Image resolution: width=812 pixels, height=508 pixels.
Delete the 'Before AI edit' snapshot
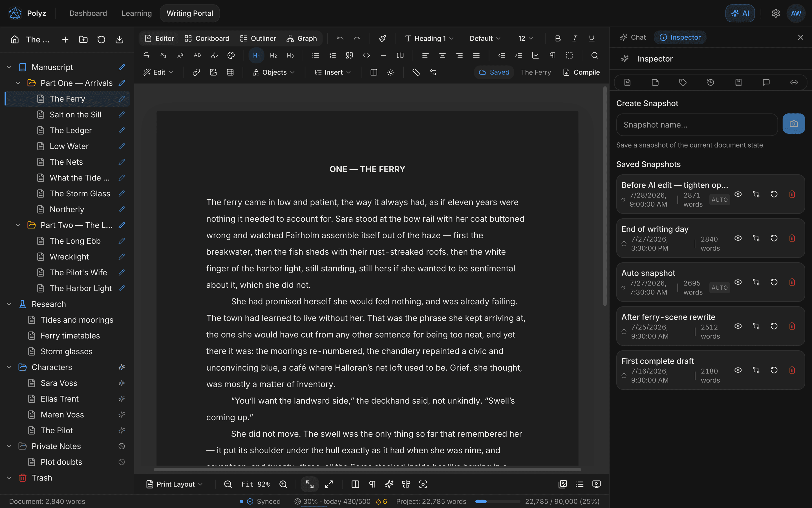point(792,194)
